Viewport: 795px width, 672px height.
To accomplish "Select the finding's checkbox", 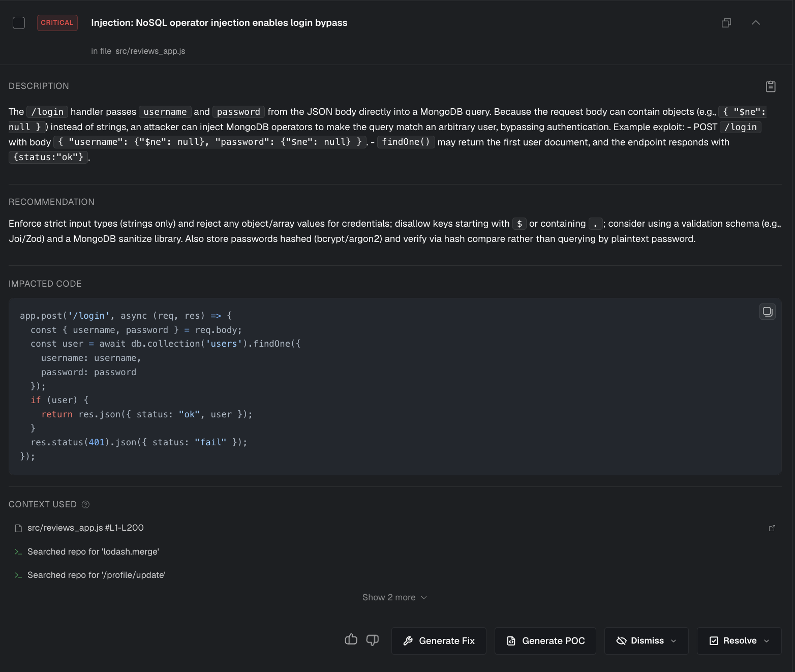I will tap(19, 23).
